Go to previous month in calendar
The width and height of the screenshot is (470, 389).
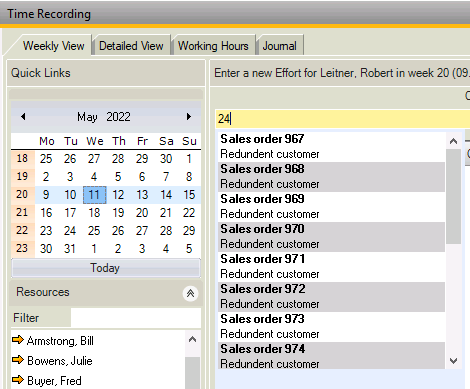pyautogui.click(x=23, y=117)
